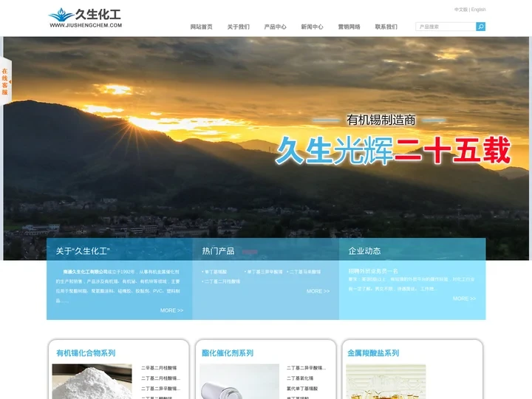The image size is (532, 399).
Task: Open the 酯化催化剂系列 category heading
Action: pos(228,353)
